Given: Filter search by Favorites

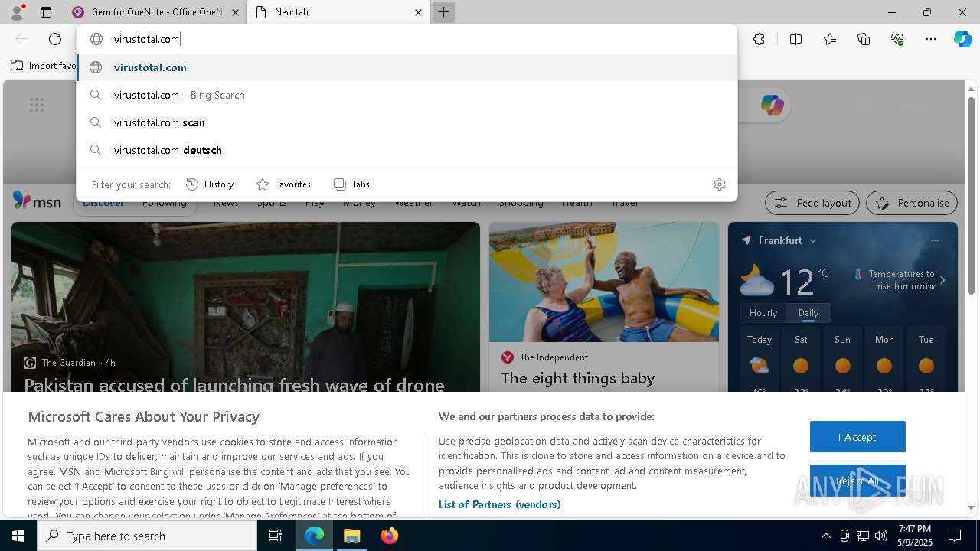Looking at the screenshot, I should [283, 184].
